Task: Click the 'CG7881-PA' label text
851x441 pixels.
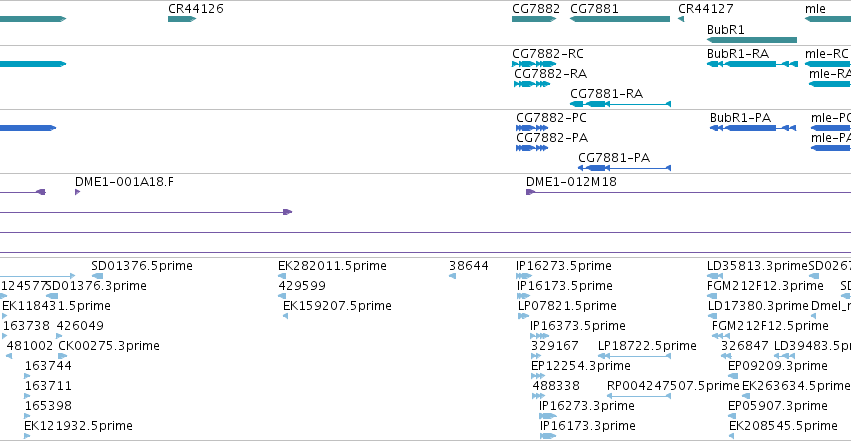Action: pyautogui.click(x=614, y=158)
